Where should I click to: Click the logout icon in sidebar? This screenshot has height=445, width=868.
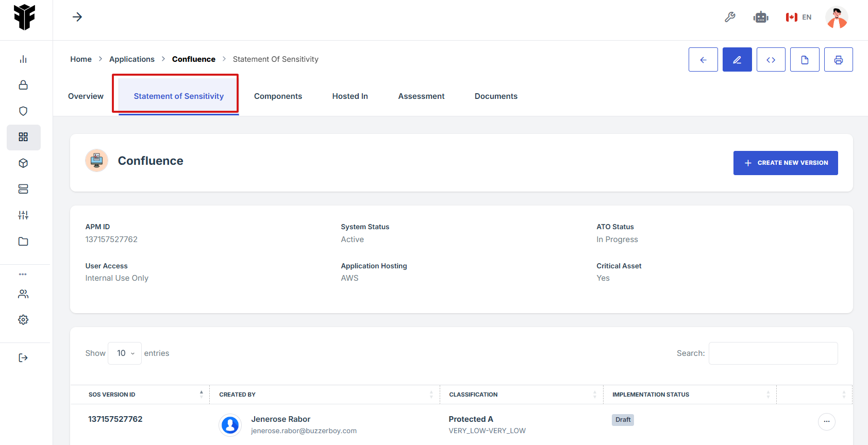tap(23, 358)
